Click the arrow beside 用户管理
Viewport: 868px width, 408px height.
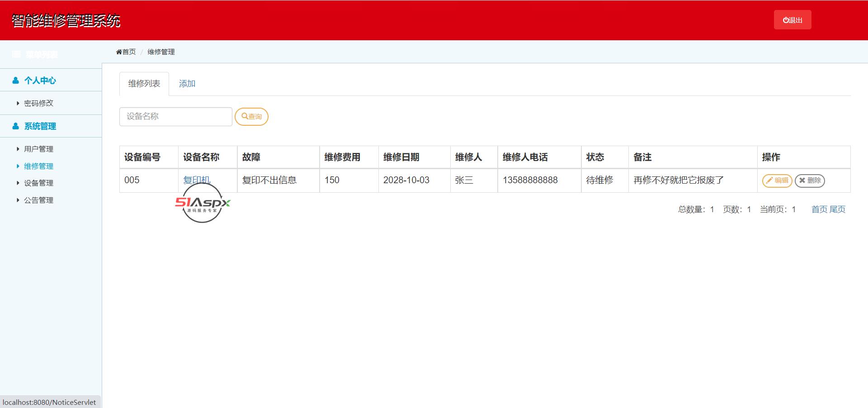[18, 149]
